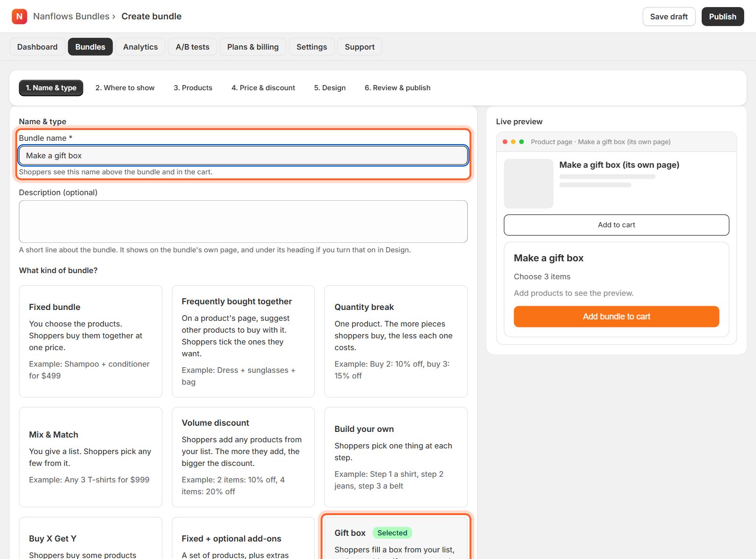756x559 pixels.
Task: Open the Settings tab
Action: [312, 47]
